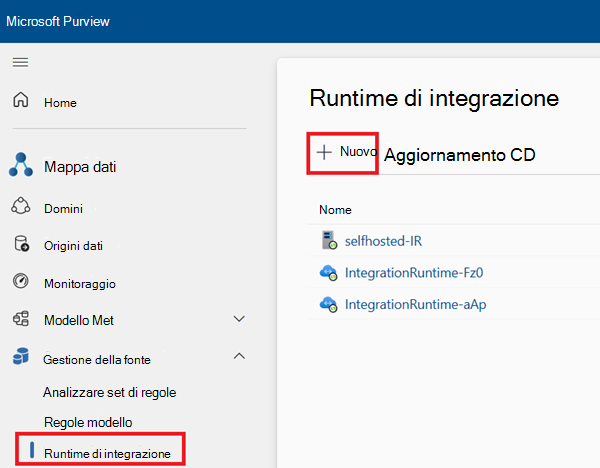600x468 pixels.
Task: Collapse the Gestione della fonte chevron
Action: tap(239, 356)
